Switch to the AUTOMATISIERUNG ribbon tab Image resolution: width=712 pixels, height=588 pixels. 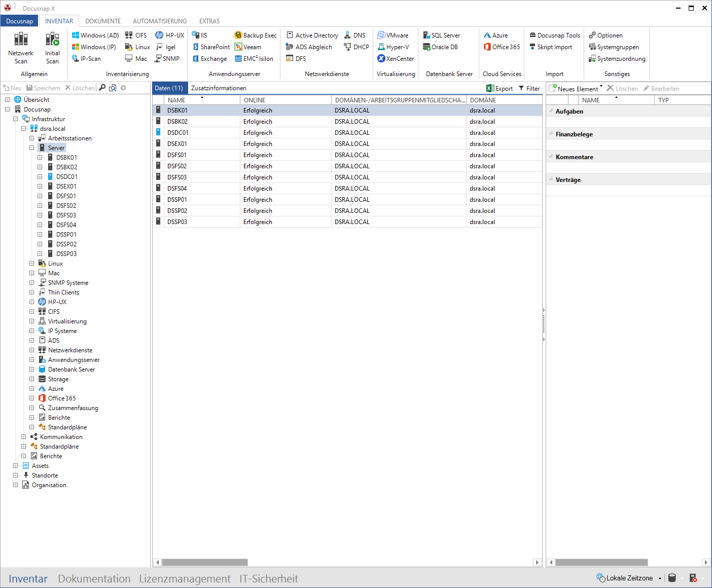coord(160,21)
